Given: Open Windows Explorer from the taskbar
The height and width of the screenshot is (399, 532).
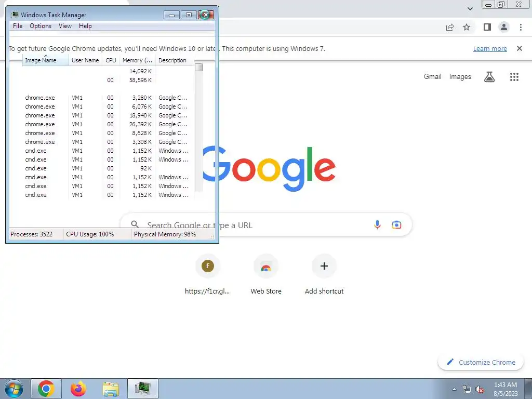Looking at the screenshot, I should [111, 389].
